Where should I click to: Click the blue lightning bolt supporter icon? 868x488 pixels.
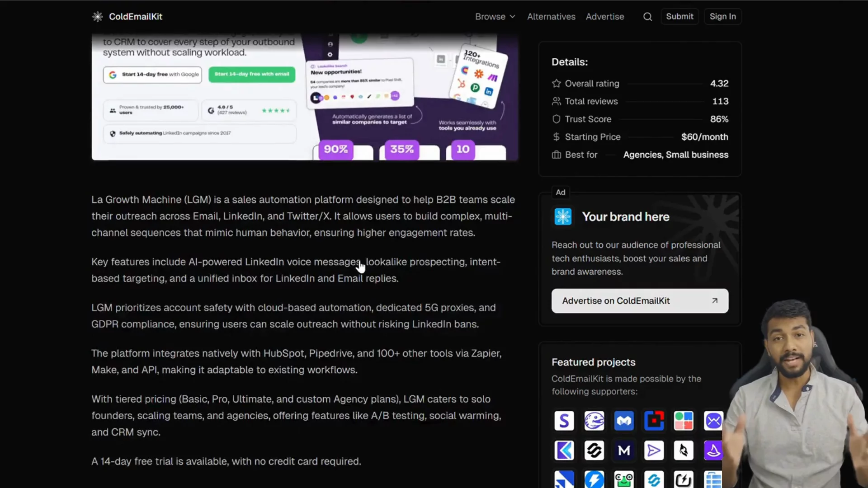(594, 479)
